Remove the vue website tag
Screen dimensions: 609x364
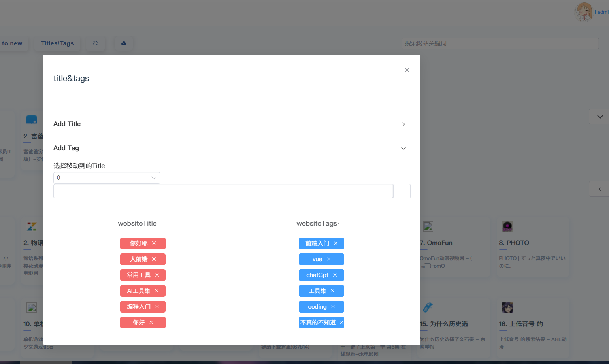pos(328,259)
